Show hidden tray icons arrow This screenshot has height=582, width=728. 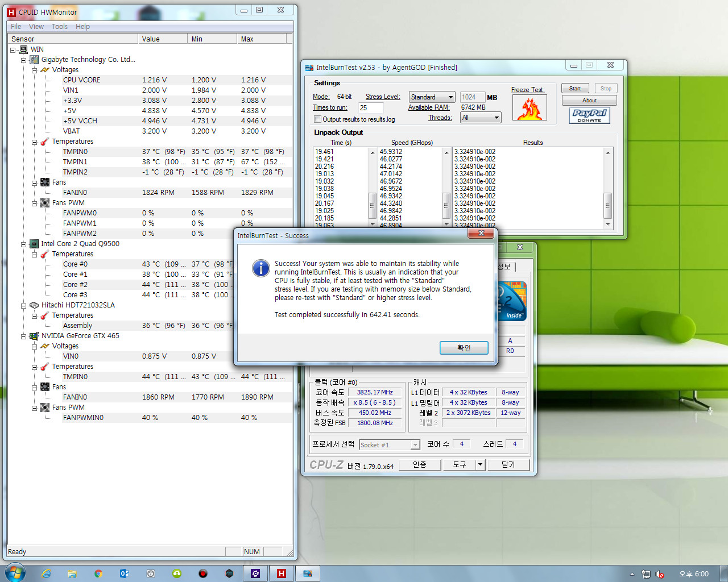632,574
